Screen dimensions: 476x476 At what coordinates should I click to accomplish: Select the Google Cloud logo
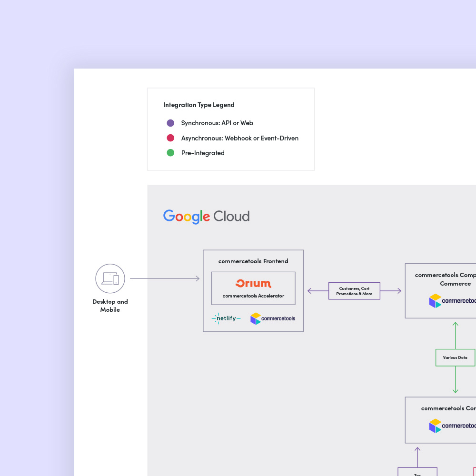[x=207, y=217]
